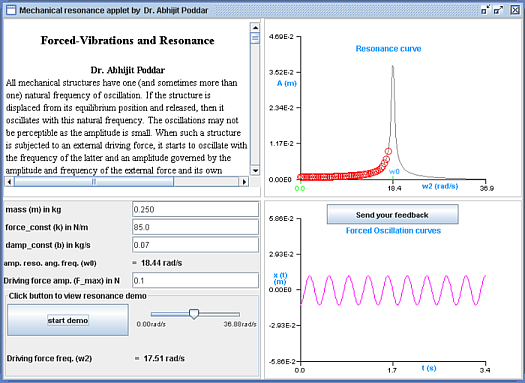Click the Driving force amp. F_max field
525x383 pixels.
point(196,281)
